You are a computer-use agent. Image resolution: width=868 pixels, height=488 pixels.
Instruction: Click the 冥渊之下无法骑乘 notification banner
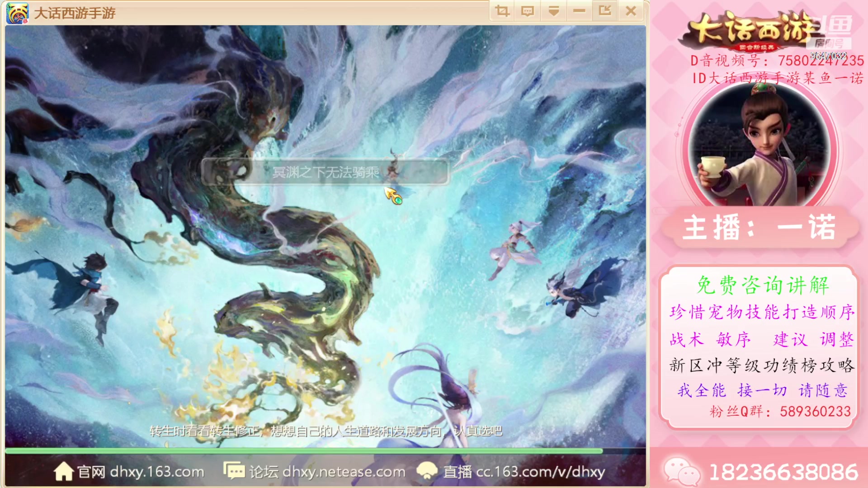pos(325,172)
